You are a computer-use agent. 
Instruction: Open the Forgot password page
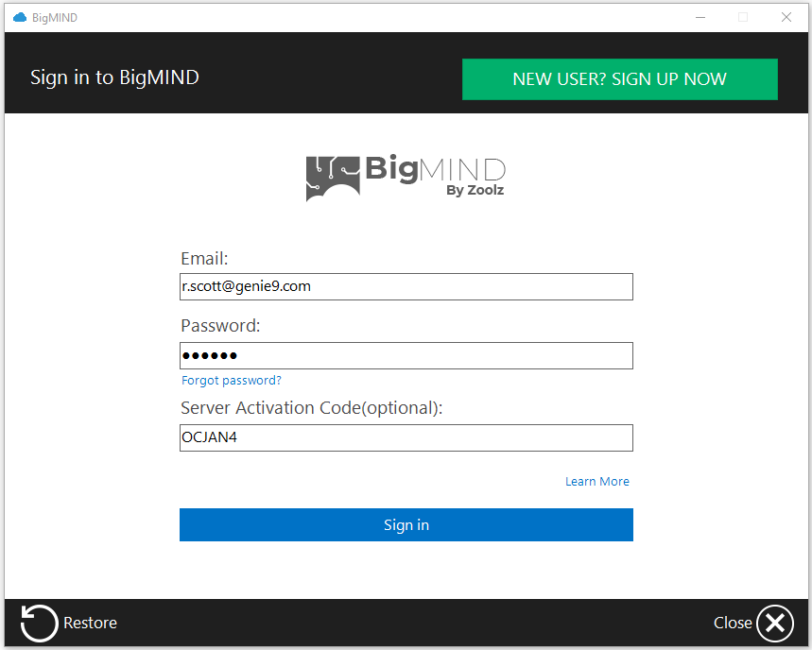click(231, 380)
